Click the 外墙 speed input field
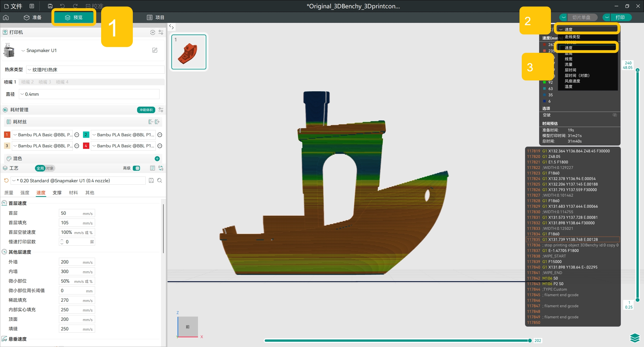This screenshot has width=644, height=347. pos(77,262)
